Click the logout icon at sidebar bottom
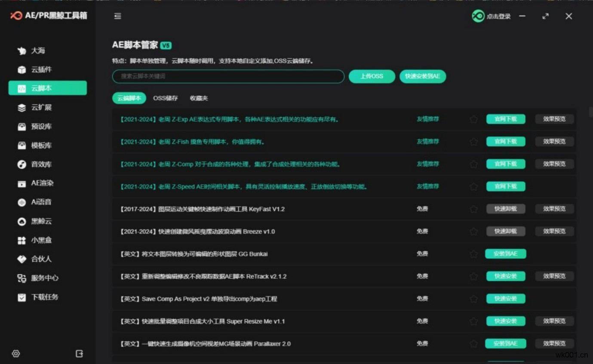Viewport: 593px width, 364px height. click(79, 354)
